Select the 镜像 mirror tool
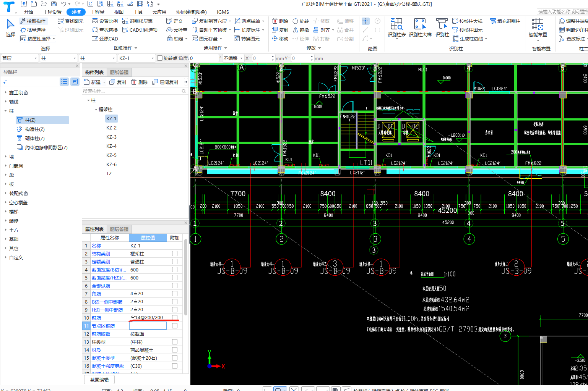The height and width of the screenshot is (391, 588). [x=301, y=30]
